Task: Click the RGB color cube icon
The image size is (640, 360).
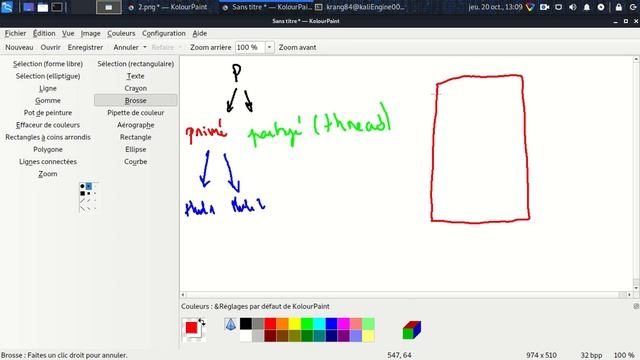Action: [411, 330]
